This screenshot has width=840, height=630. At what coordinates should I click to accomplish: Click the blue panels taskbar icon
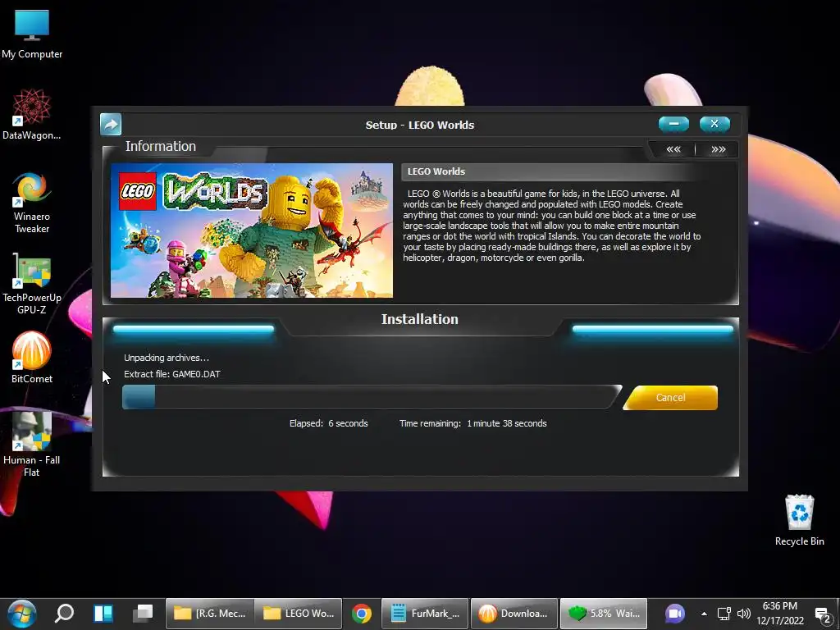point(103,614)
